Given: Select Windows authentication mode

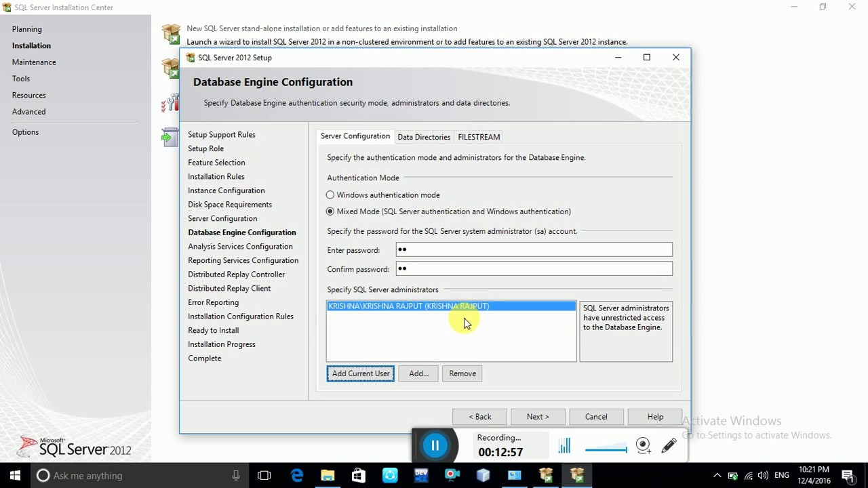Looking at the screenshot, I should [383, 195].
